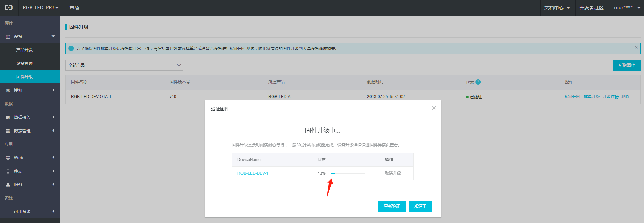644x223 pixels.
Task: Click the 13% upgrade progress bar
Action: (348, 174)
